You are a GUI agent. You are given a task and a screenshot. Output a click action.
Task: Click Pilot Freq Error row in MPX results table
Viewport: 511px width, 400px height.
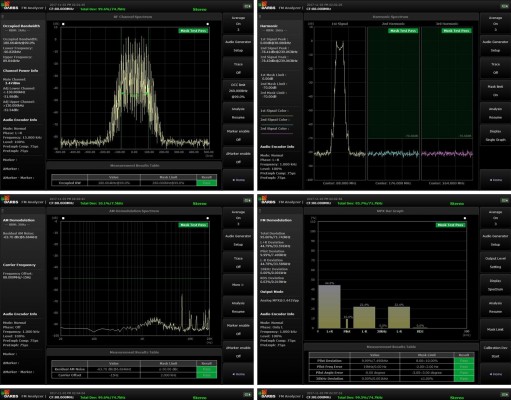(391, 367)
